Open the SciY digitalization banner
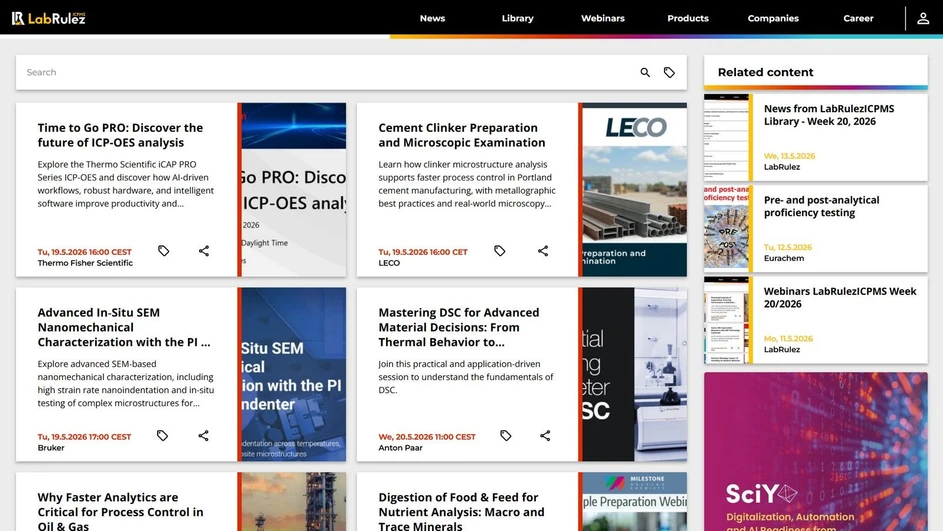Viewport: 943px width, 531px height. (816, 452)
